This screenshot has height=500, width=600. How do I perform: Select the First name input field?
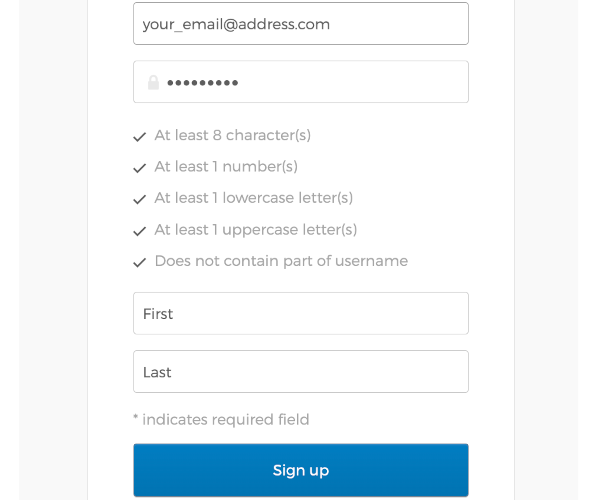pyautogui.click(x=301, y=313)
